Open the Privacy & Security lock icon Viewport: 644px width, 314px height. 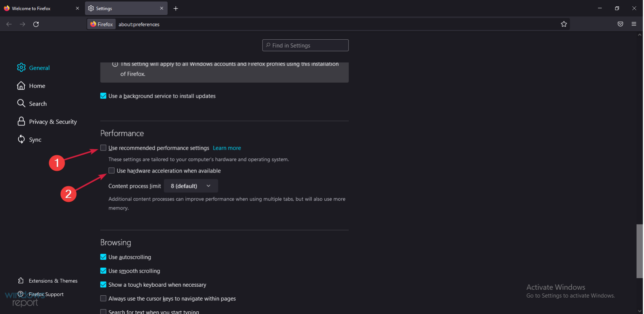click(x=21, y=122)
